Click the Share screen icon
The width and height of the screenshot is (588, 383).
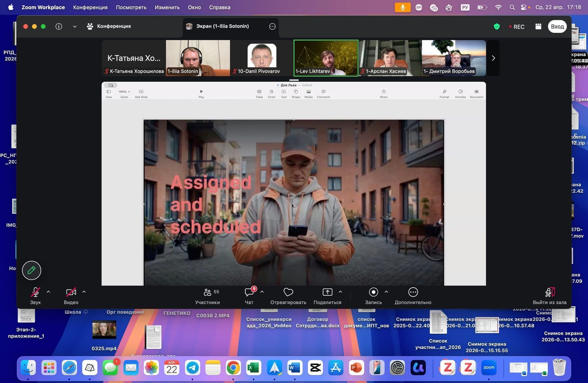327,292
